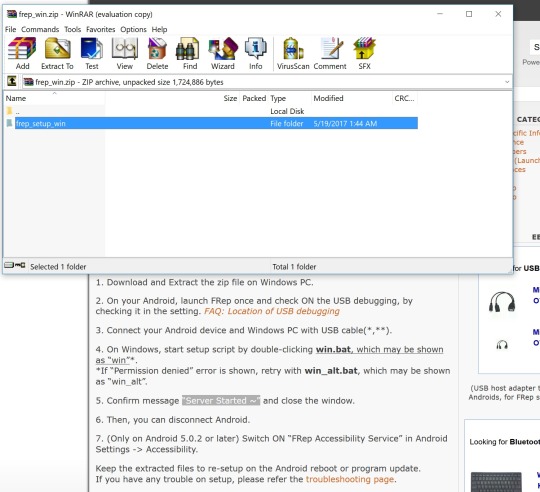Run the Test archive tool
Screen dimensions: 540x492
tap(92, 53)
